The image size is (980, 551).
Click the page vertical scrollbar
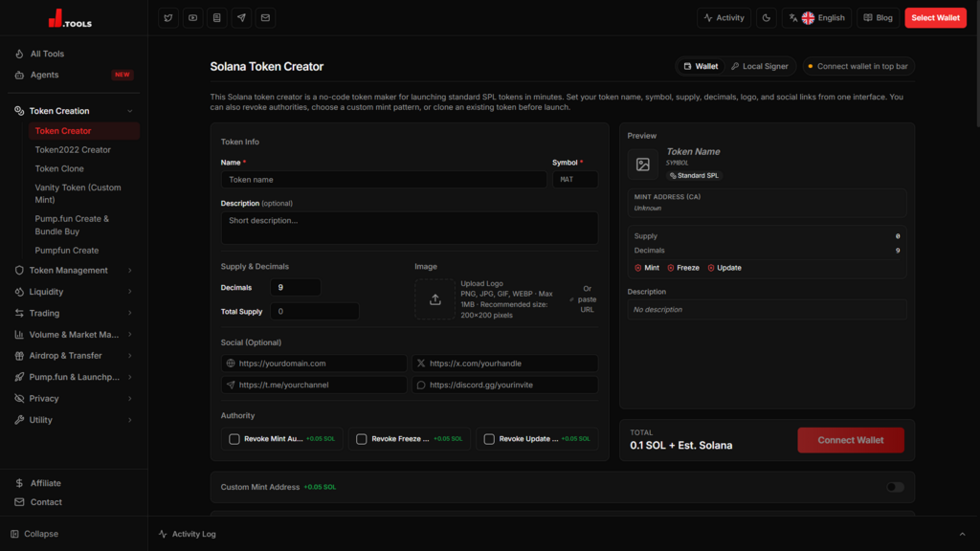point(976,64)
